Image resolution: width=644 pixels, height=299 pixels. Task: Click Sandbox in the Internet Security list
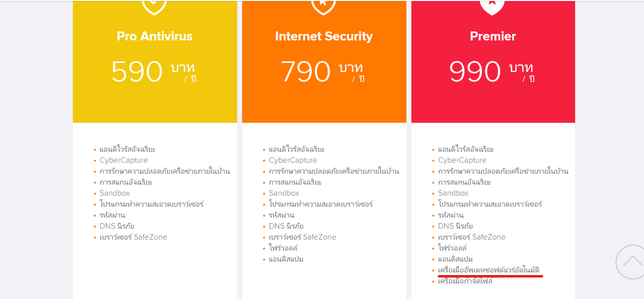[284, 193]
